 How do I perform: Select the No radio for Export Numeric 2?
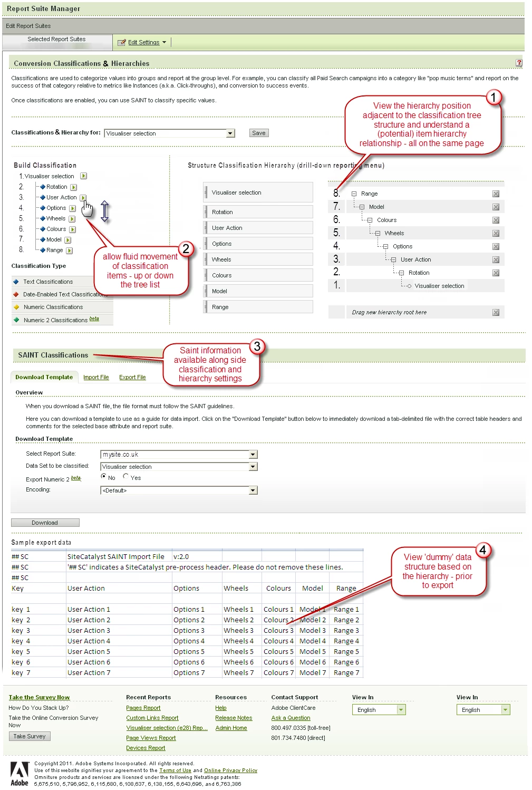104,476
